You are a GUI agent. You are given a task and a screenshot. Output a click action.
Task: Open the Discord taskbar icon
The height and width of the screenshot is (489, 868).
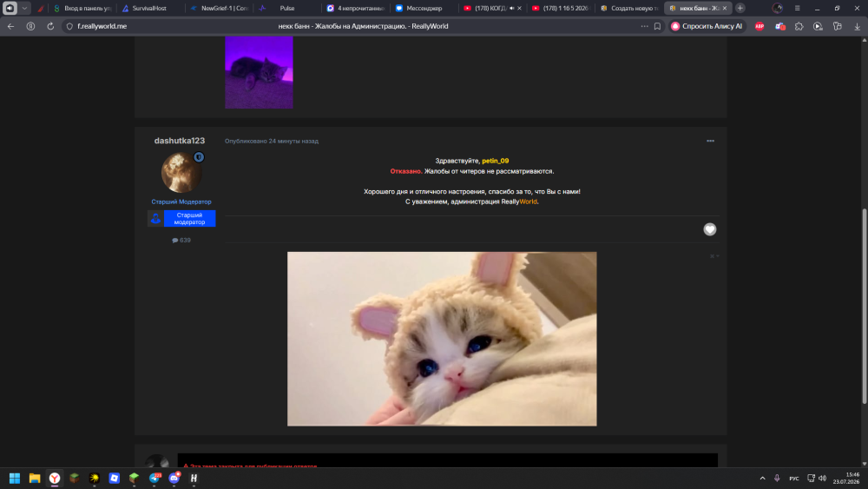click(174, 478)
